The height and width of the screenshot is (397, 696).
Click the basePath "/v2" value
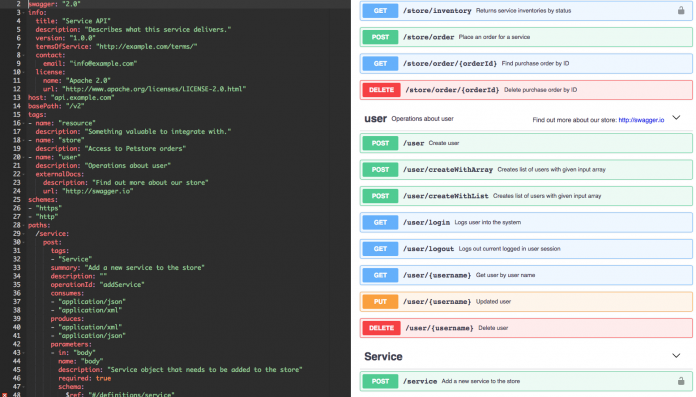coord(75,106)
